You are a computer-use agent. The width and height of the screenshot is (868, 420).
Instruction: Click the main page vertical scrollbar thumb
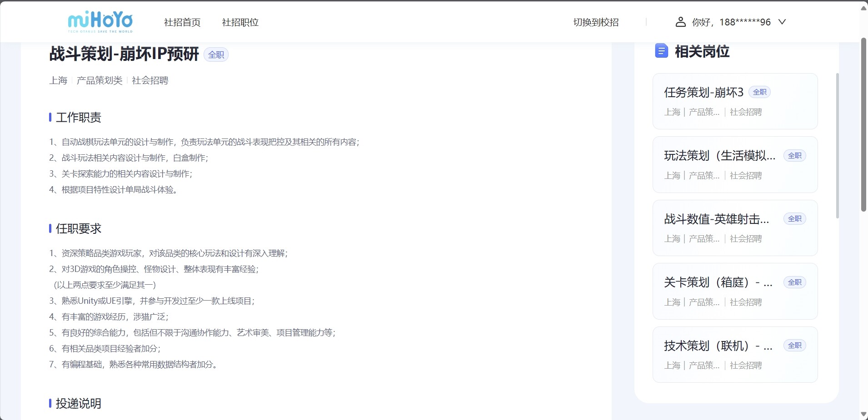tap(863, 125)
